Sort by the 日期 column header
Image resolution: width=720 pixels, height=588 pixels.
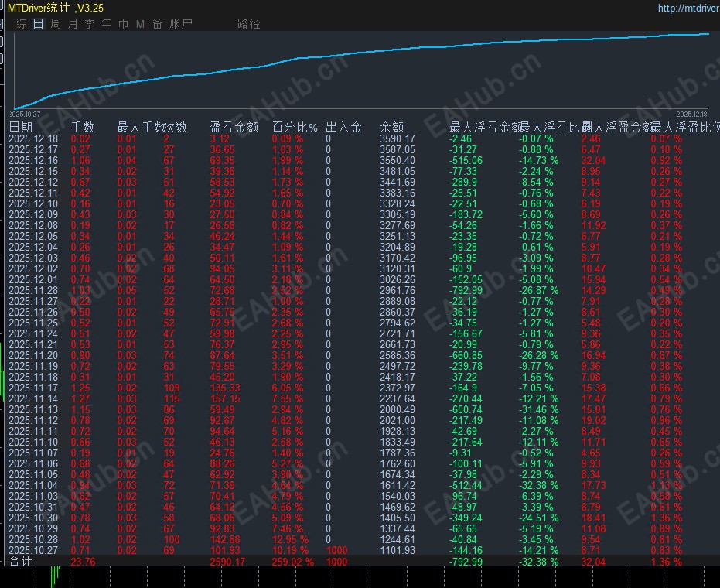pyautogui.click(x=21, y=127)
